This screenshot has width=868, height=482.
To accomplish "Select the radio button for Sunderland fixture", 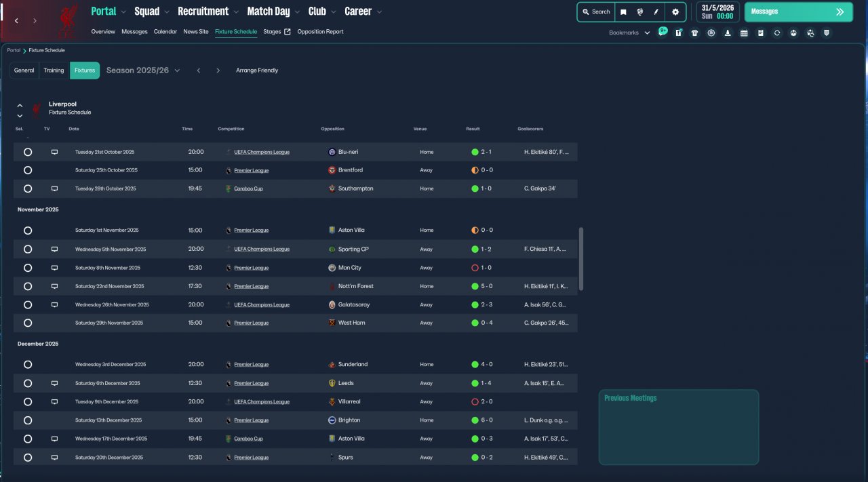I will pyautogui.click(x=28, y=365).
